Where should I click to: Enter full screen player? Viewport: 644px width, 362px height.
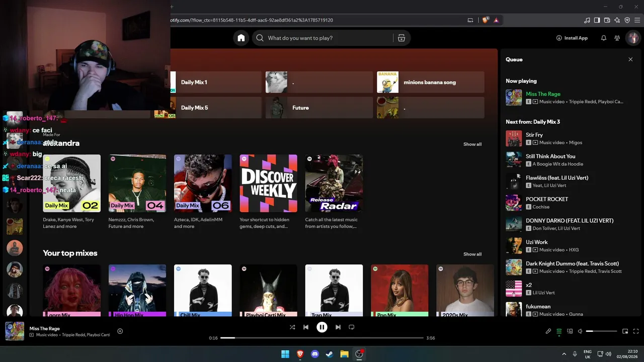[636, 331]
